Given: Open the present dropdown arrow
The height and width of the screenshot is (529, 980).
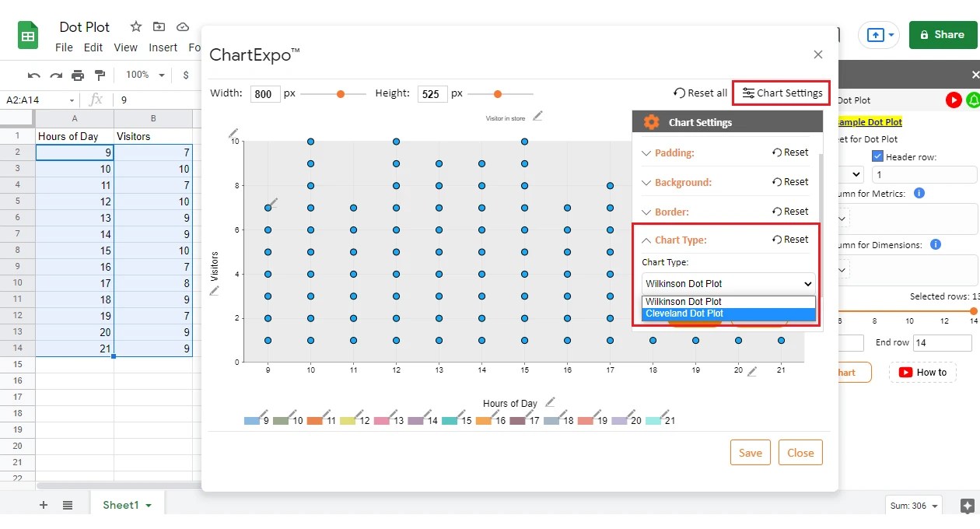Looking at the screenshot, I should tap(891, 35).
